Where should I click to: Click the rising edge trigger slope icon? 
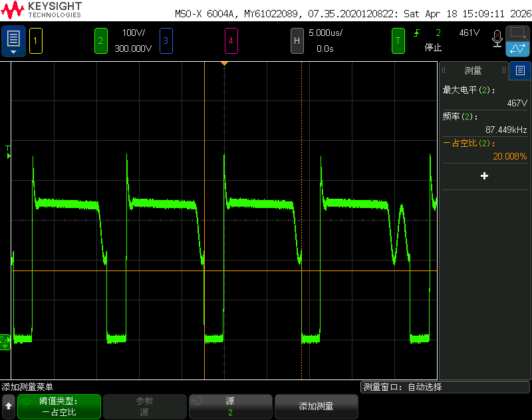click(417, 33)
